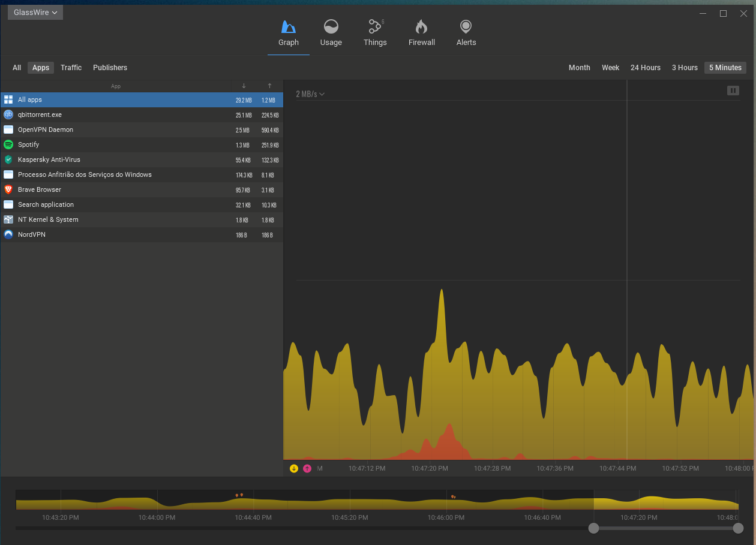The height and width of the screenshot is (545, 756).
Task: Switch to the Publishers tab
Action: pos(110,68)
